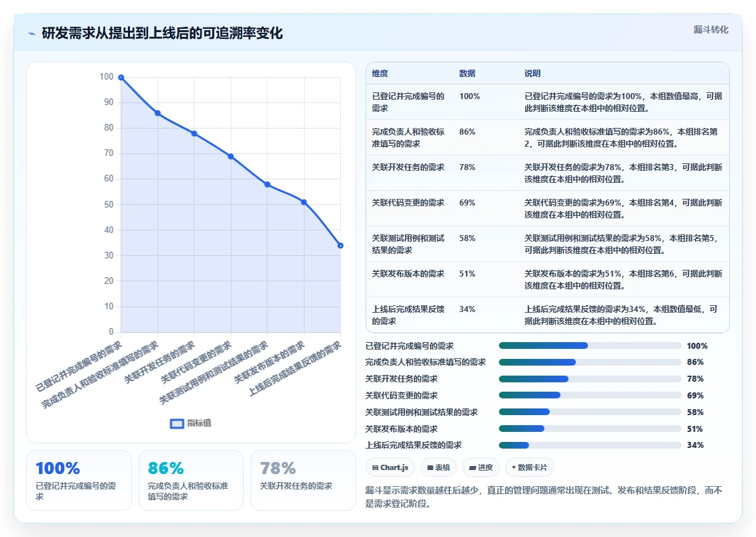This screenshot has height=537, width=756.
Task: Click the y-axis label 50
Action: [109, 204]
